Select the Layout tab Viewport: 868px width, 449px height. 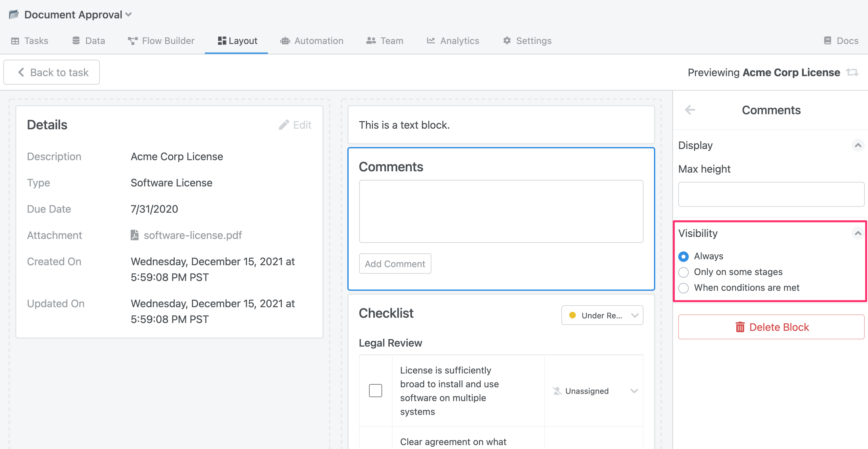(237, 41)
